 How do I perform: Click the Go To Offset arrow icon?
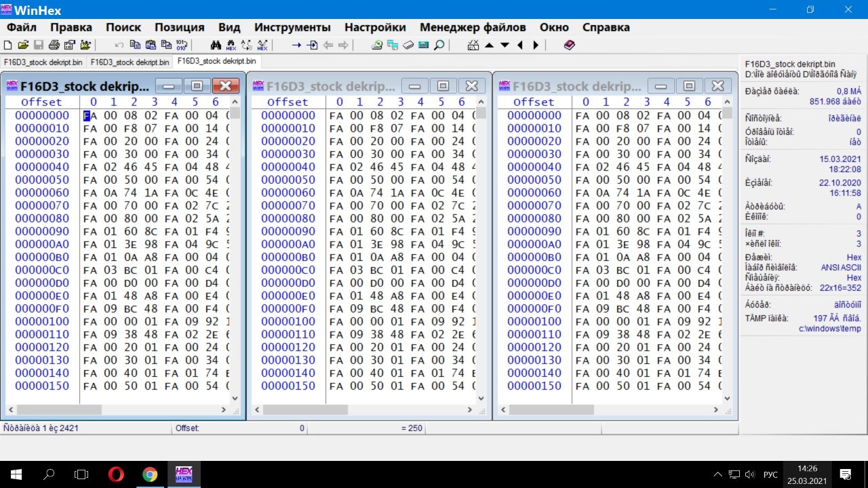pyautogui.click(x=296, y=45)
